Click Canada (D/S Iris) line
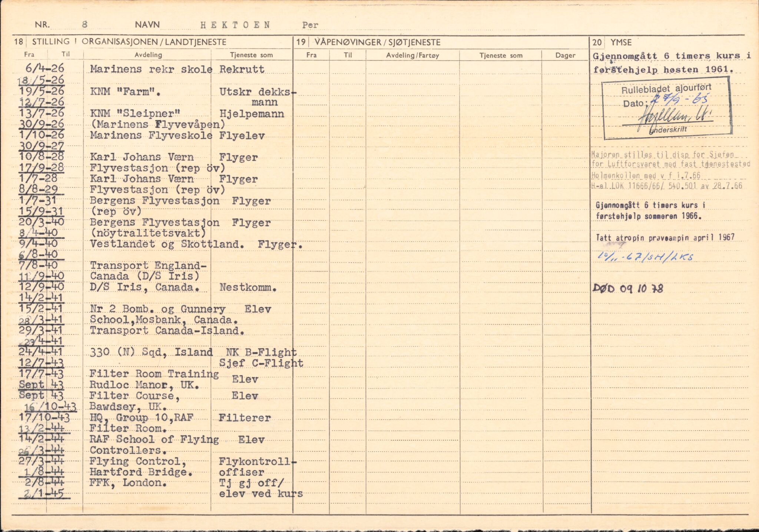The height and width of the screenshot is (532, 759). point(145,276)
